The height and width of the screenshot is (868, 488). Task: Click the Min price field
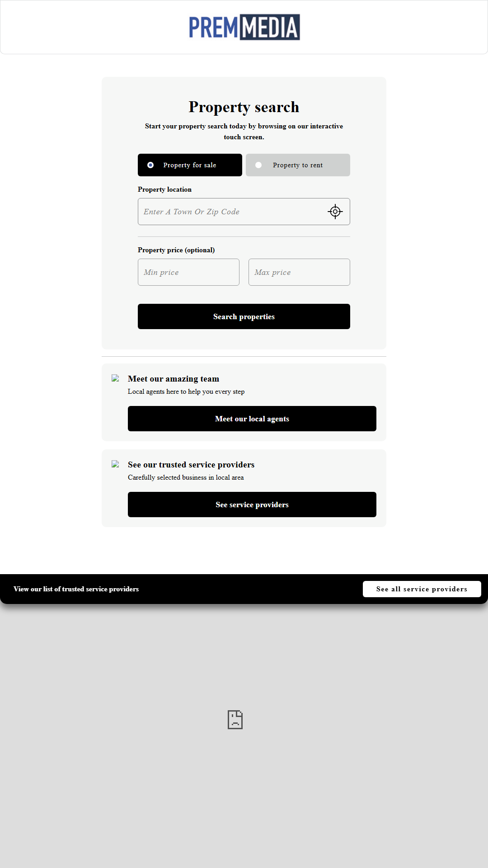pyautogui.click(x=188, y=272)
